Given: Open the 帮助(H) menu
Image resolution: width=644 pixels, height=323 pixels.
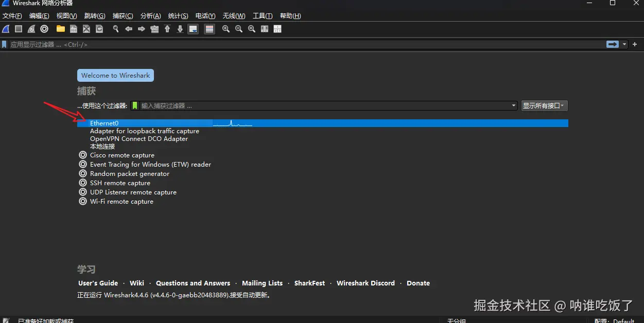Looking at the screenshot, I should (x=290, y=16).
